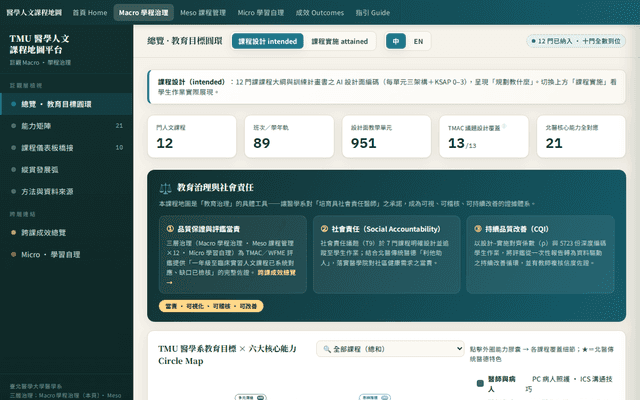Click the 門人文課程 12 stat card

point(192,136)
